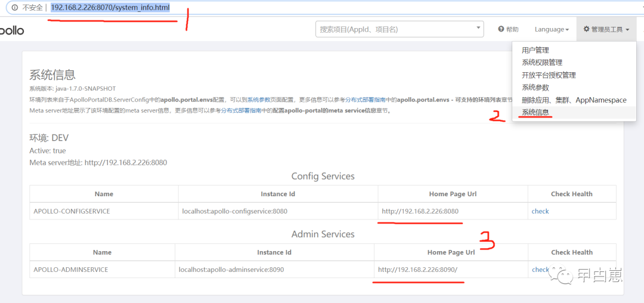Viewport: 644px width, 303px height.
Task: Click Config Services Home Page Url header
Action: (453, 194)
